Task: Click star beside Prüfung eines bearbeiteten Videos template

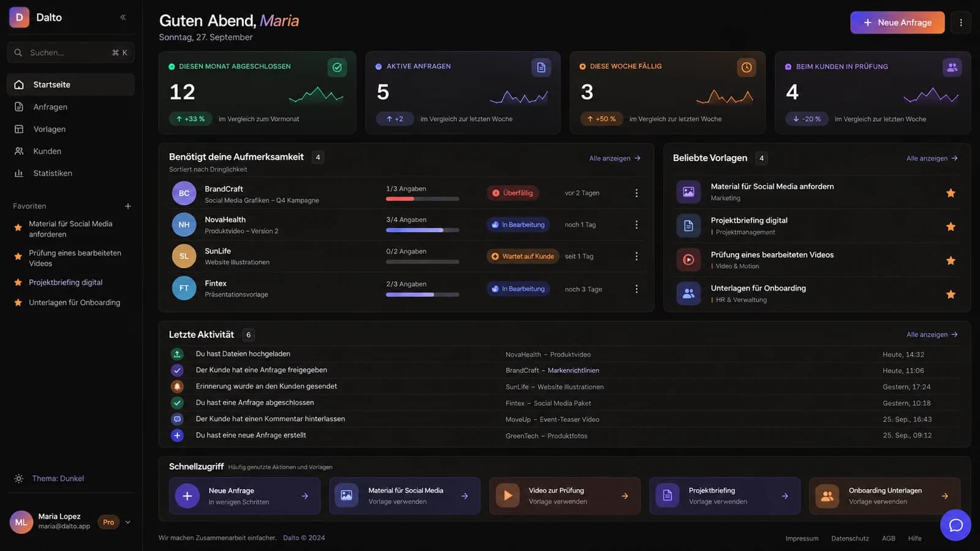Action: (x=951, y=261)
